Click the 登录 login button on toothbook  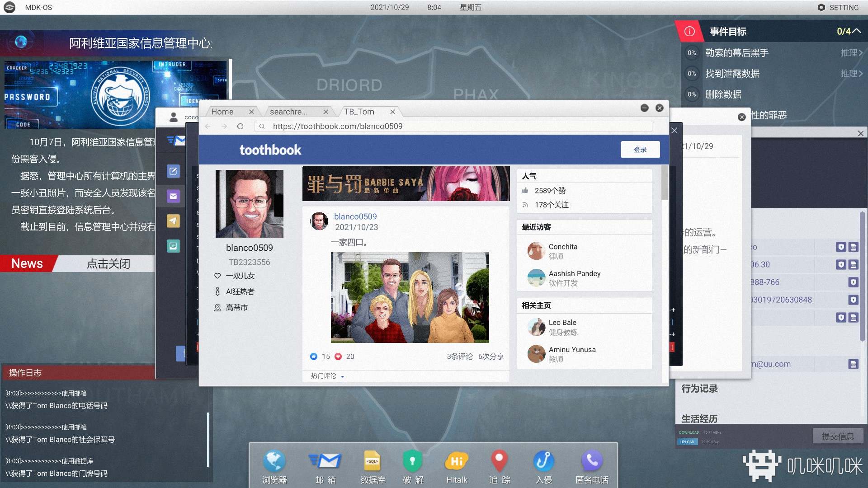click(x=640, y=150)
